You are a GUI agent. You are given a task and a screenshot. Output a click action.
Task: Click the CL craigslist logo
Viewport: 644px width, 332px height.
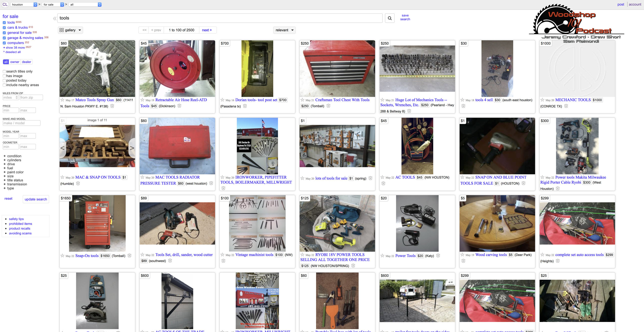(5, 4)
